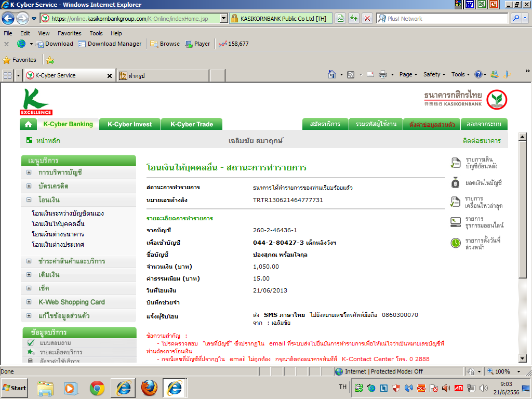This screenshot has width=532, height=399.
Task: Open account balance money bag shortcut
Action: tap(455, 183)
